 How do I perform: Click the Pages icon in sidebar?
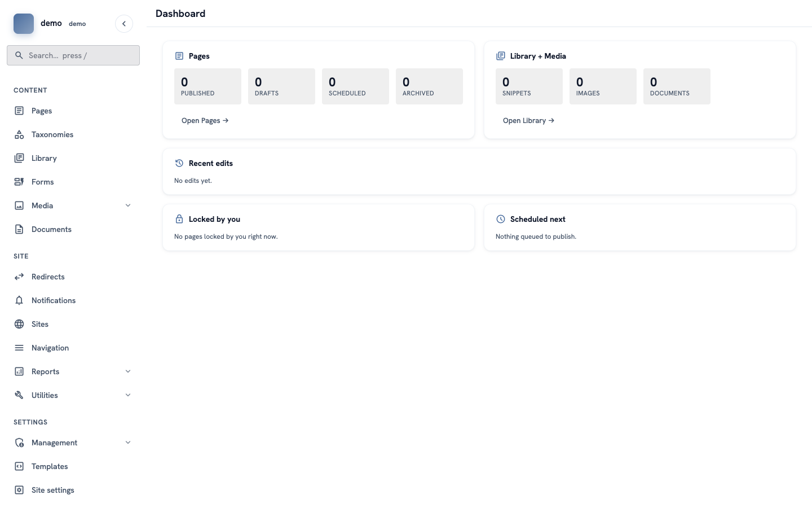tap(19, 111)
